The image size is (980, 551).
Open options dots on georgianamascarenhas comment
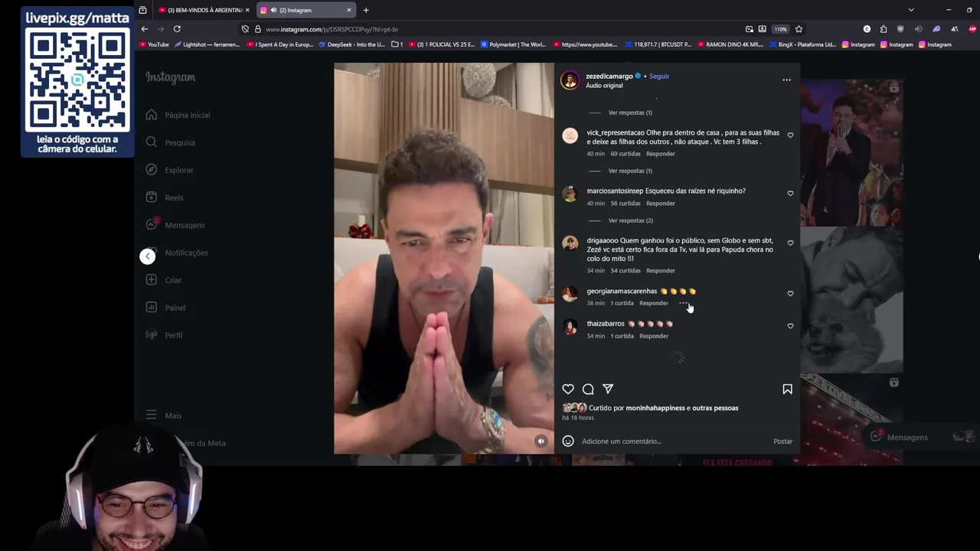tap(683, 303)
